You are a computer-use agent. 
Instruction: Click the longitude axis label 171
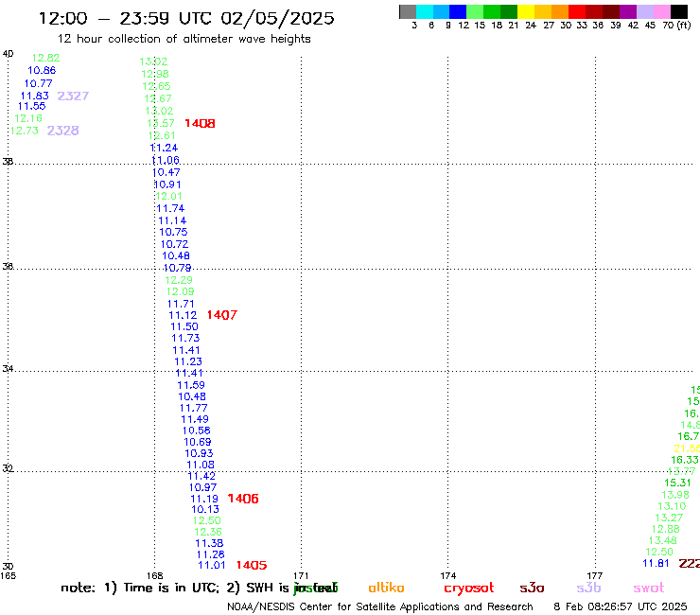pos(301,576)
